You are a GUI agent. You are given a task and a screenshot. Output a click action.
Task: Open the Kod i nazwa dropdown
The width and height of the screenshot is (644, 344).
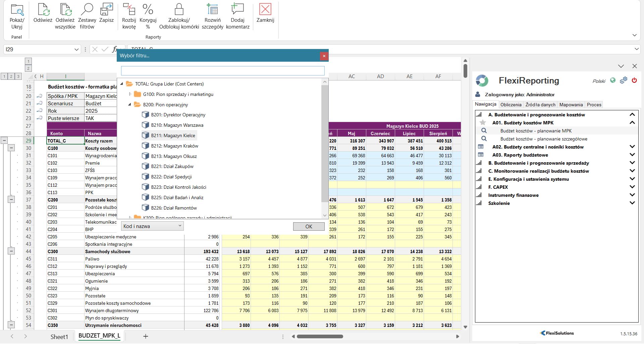click(x=152, y=226)
